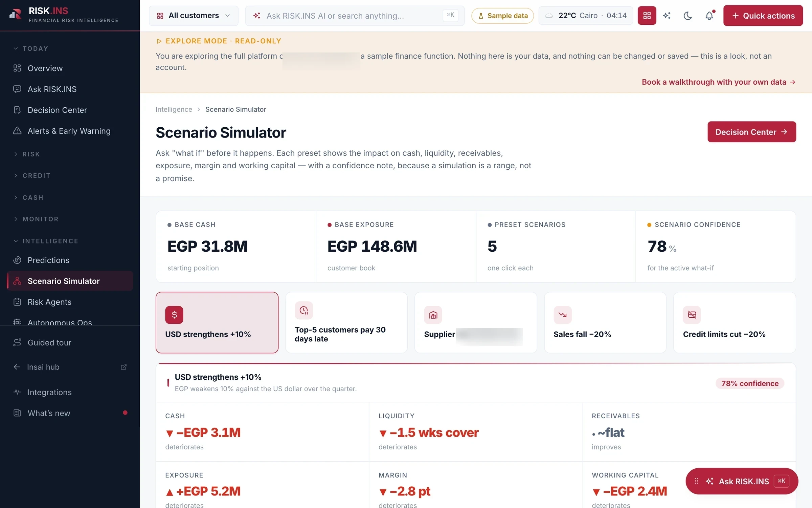
Task: Open external link icon beside Insai hub
Action: click(124, 367)
